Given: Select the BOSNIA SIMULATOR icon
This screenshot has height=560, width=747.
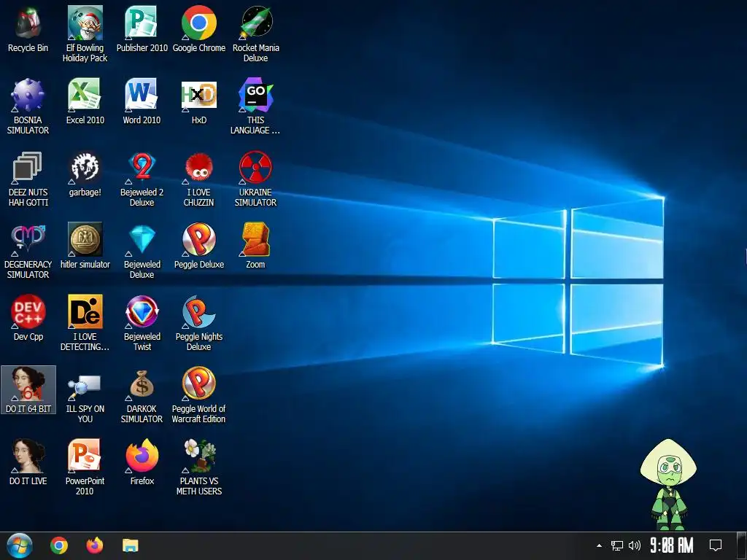Looking at the screenshot, I should 28,106.
